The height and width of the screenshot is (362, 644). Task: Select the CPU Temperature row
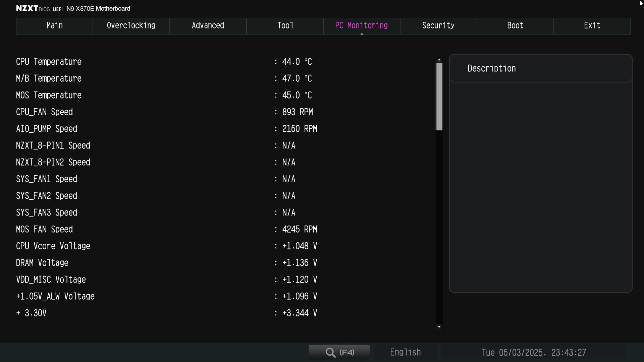point(49,62)
